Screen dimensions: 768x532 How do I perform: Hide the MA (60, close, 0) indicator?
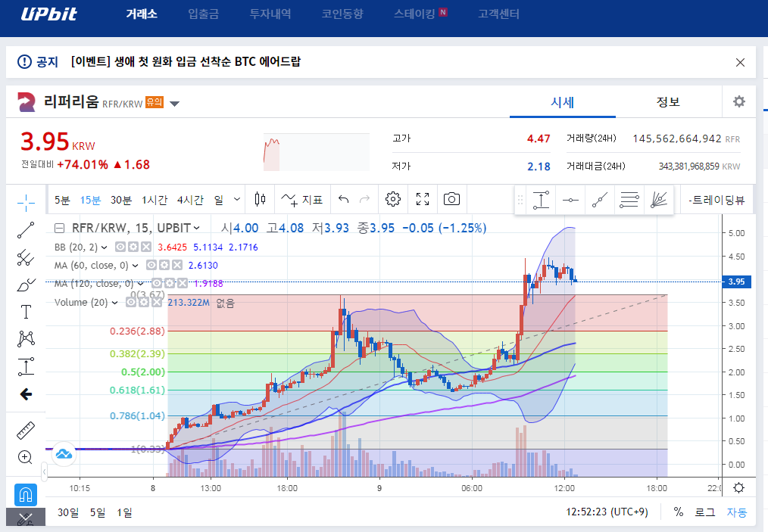pyautogui.click(x=151, y=266)
